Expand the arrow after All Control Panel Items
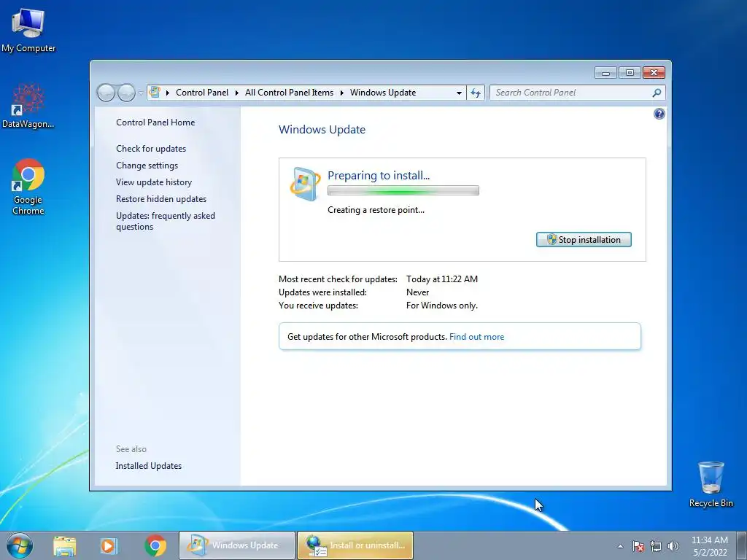 point(342,93)
